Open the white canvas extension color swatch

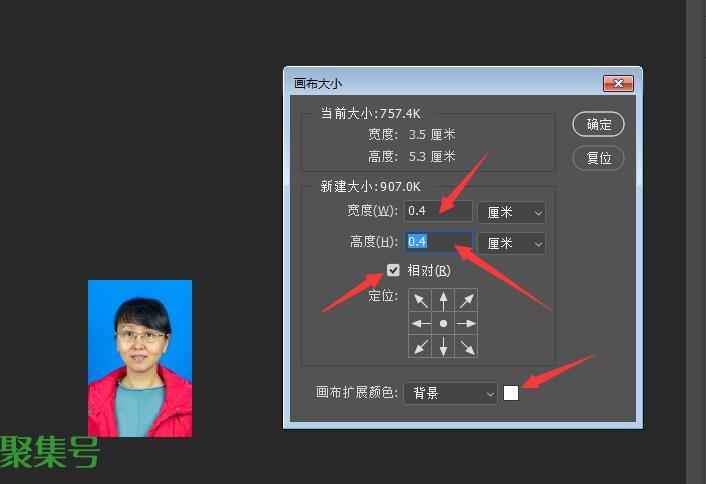click(511, 393)
